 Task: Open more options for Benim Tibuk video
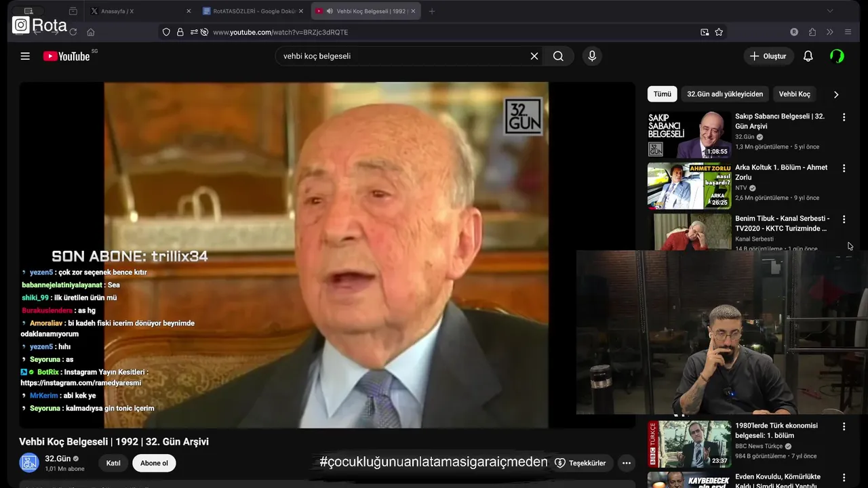tap(844, 220)
